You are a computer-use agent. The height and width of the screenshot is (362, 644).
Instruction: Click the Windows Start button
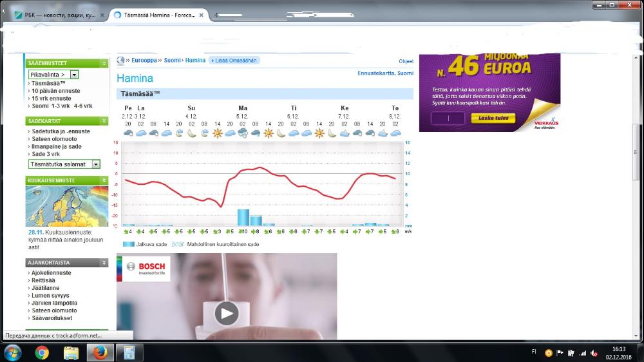pos(12,352)
